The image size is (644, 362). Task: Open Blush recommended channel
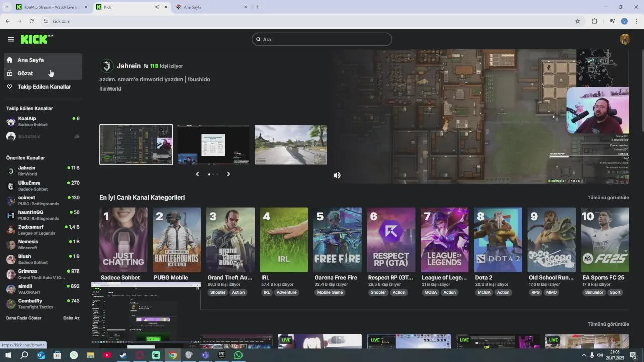[x=43, y=259]
